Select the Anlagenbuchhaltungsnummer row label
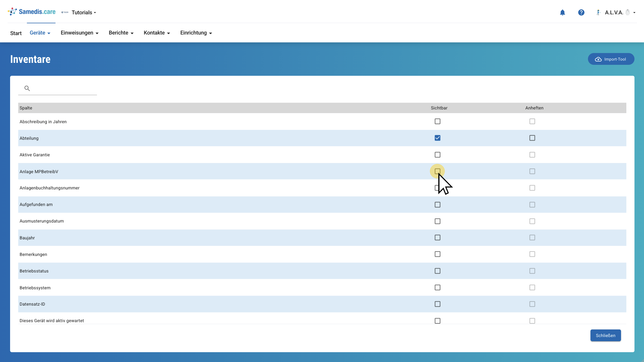 pos(49,188)
